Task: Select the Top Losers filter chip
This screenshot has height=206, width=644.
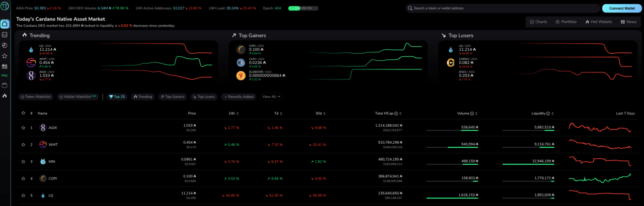Action: [x=204, y=96]
